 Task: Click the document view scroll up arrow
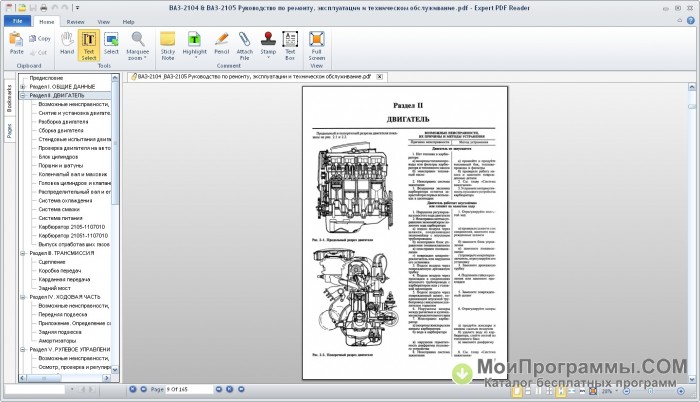[x=692, y=87]
